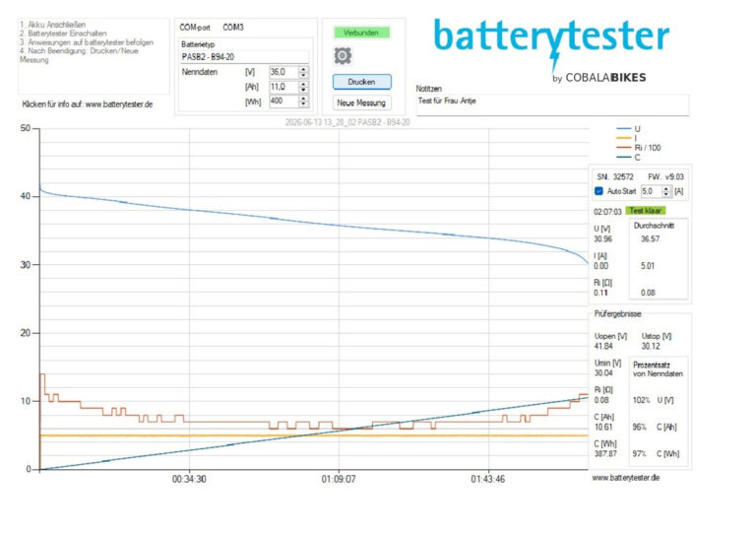Click the chart title 2026-06-13 13_28_02 PASB2 - B94-20

(x=347, y=122)
